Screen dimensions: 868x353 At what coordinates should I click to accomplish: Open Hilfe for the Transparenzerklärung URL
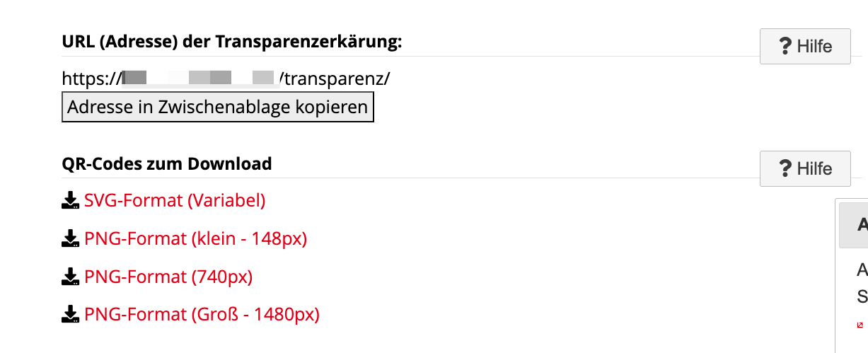point(805,47)
